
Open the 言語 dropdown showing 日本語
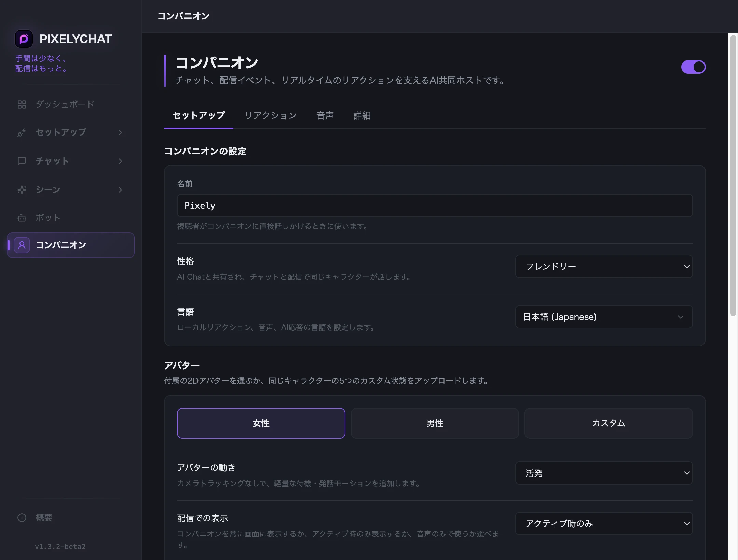604,317
